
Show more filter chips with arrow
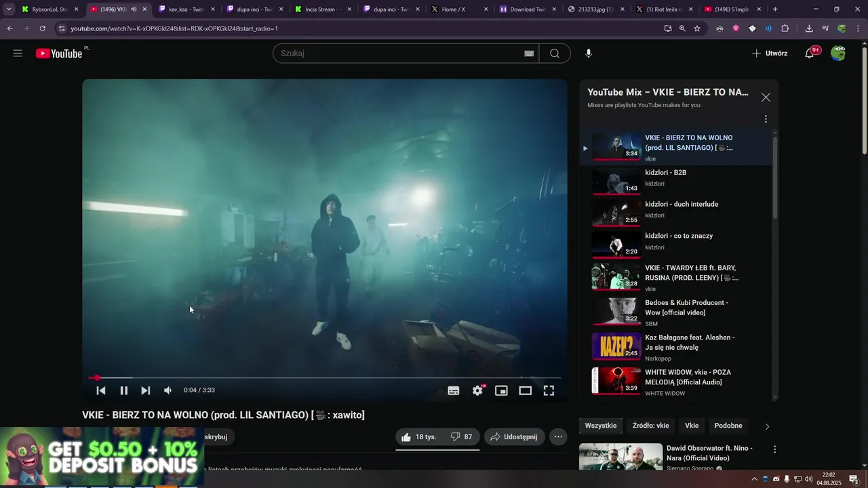(x=767, y=426)
